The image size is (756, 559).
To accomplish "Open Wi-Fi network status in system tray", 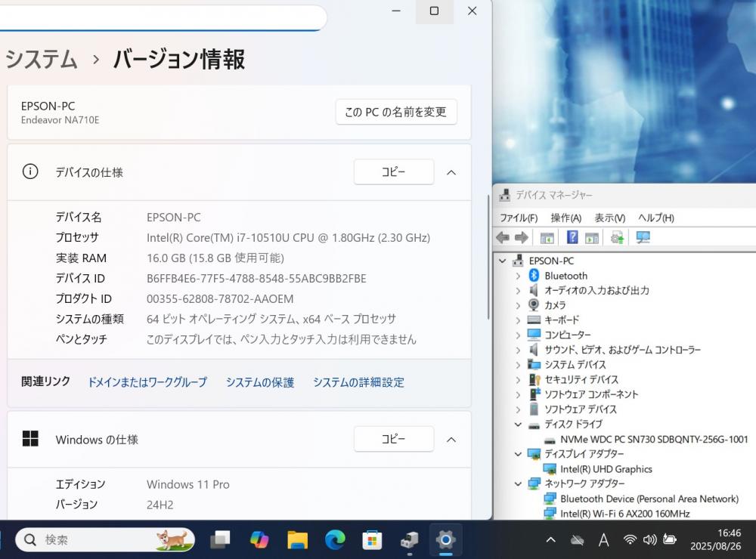I will pyautogui.click(x=630, y=539).
